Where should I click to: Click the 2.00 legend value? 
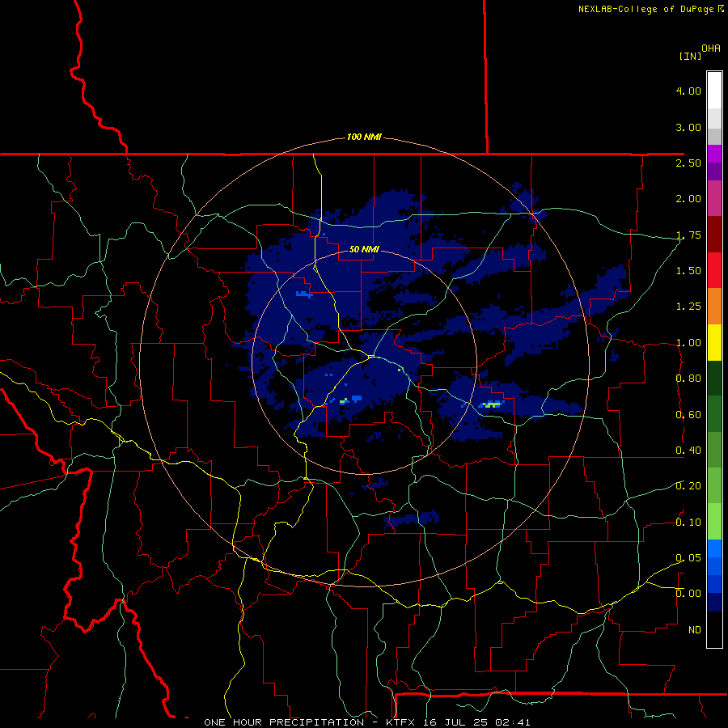[688, 199]
